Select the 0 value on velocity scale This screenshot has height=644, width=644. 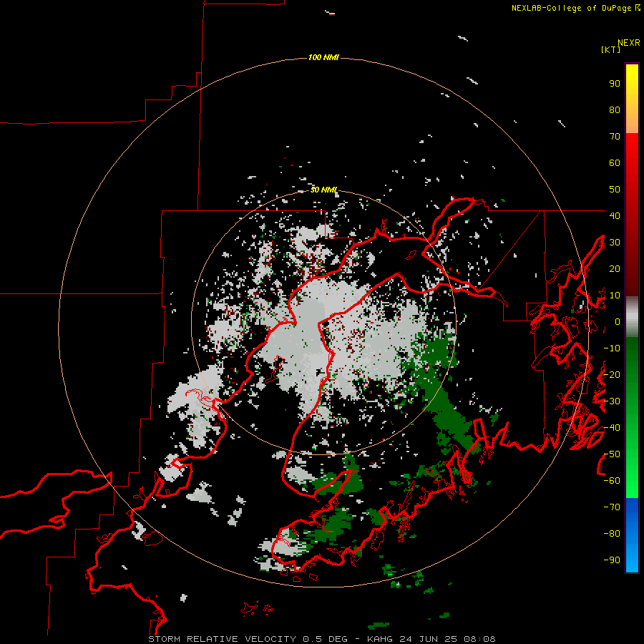click(x=618, y=322)
